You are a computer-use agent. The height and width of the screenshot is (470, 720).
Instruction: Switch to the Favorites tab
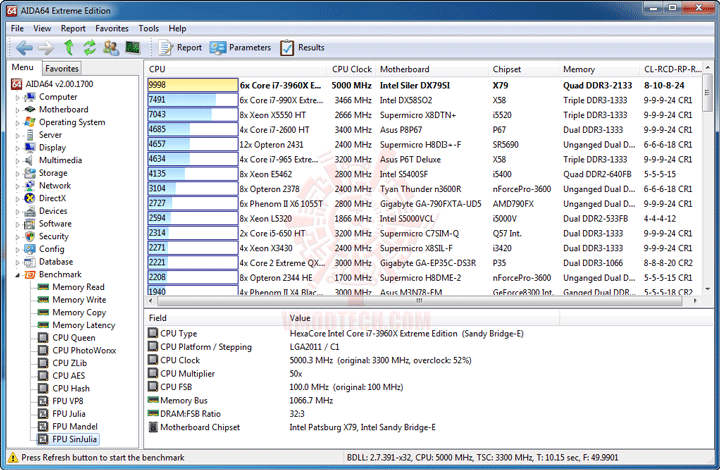62,68
